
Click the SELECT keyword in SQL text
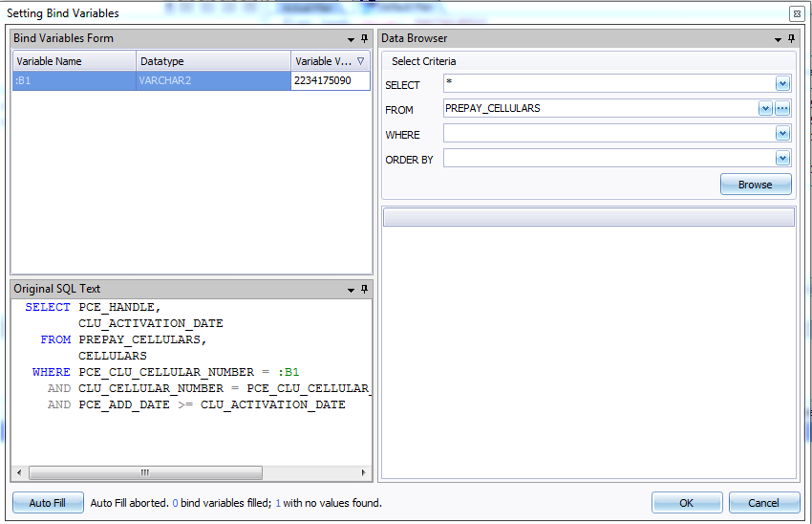[48, 307]
